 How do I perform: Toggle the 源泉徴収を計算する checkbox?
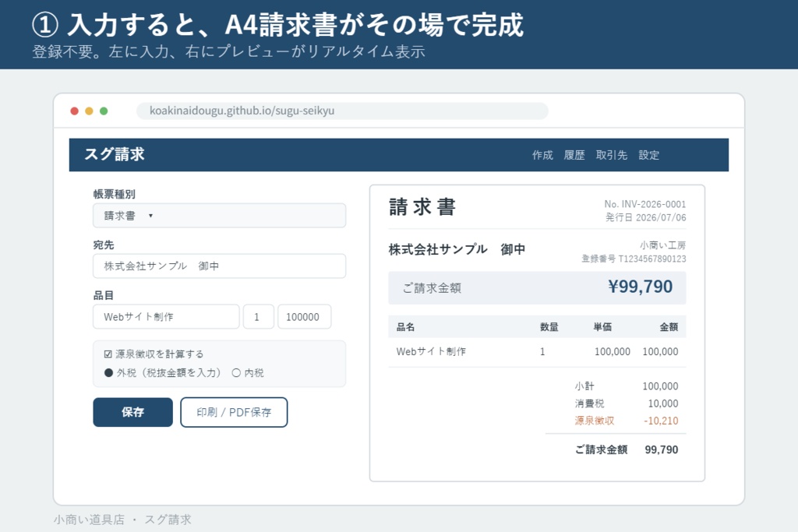point(108,354)
